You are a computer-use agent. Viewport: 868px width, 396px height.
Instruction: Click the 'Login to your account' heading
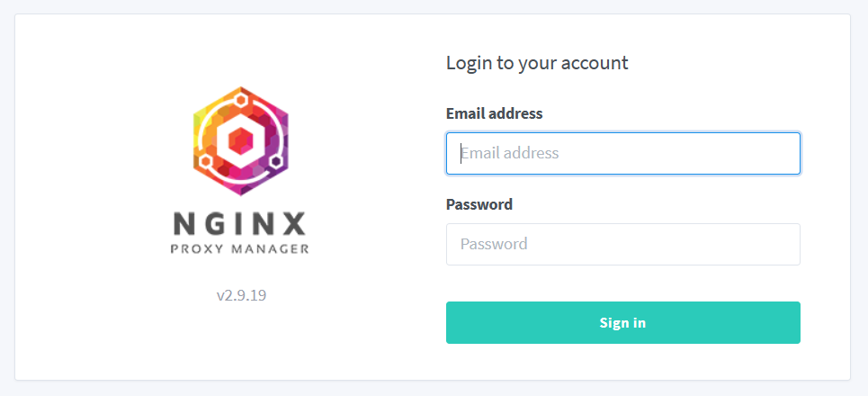coord(537,63)
